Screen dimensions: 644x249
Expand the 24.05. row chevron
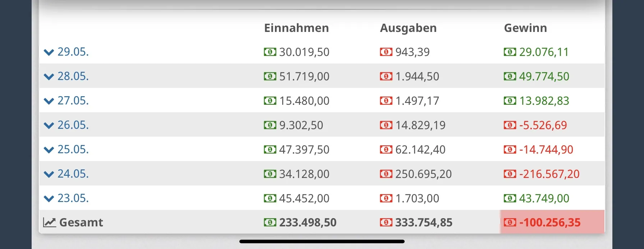coord(49,174)
